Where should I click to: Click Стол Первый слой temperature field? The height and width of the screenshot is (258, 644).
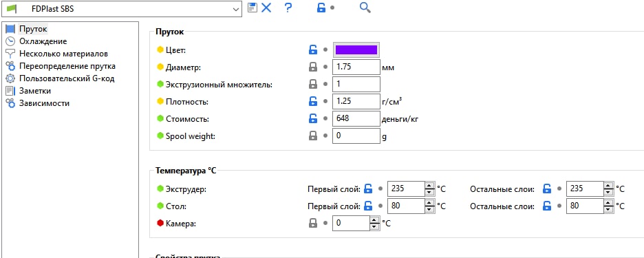tap(406, 206)
